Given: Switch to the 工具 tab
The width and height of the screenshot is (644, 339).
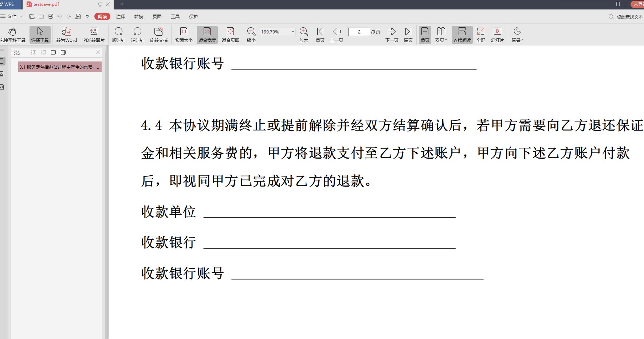Looking at the screenshot, I should [x=175, y=16].
